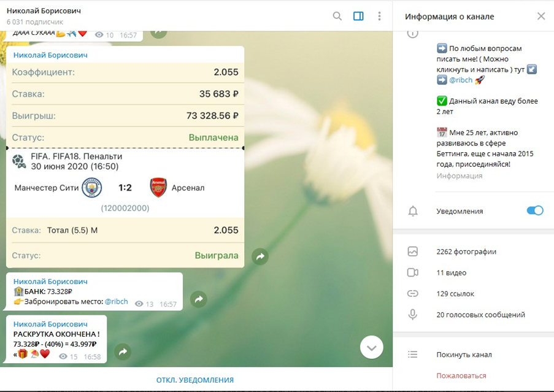Report channel via Пожаловаться

pos(461,375)
